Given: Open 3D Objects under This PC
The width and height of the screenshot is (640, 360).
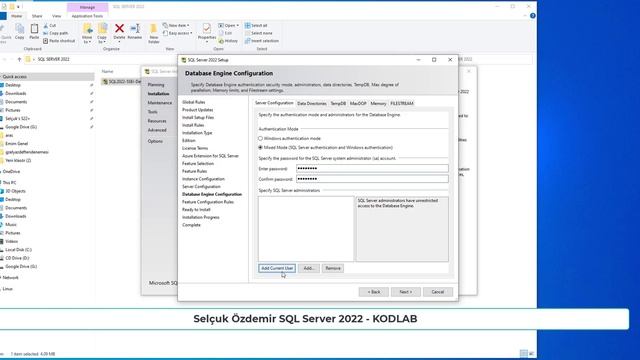Looking at the screenshot, I should pyautogui.click(x=15, y=191).
